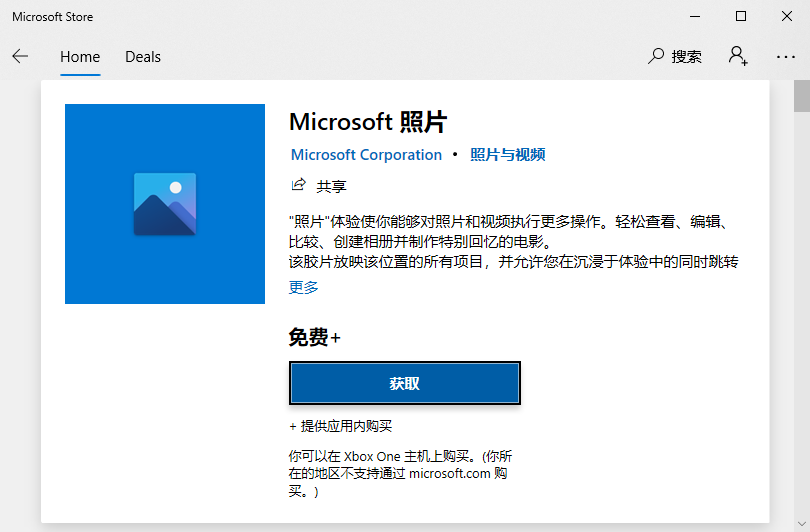Click the magnifier search icon
Viewport: 810px width, 532px height.
pyautogui.click(x=656, y=56)
